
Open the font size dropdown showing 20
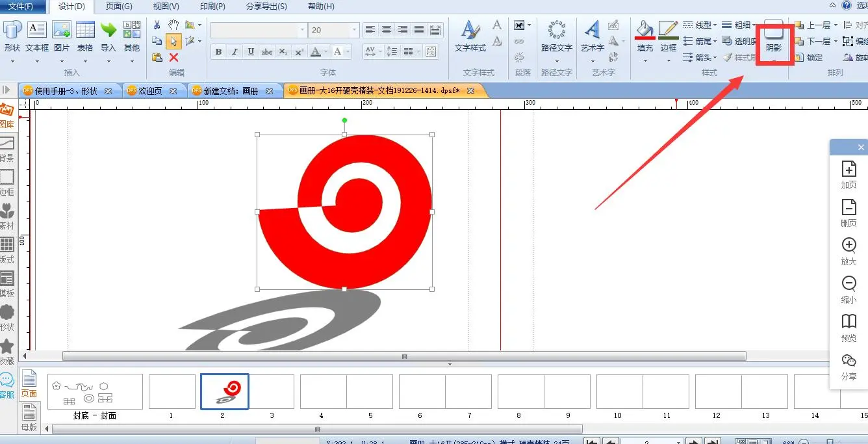(x=354, y=30)
